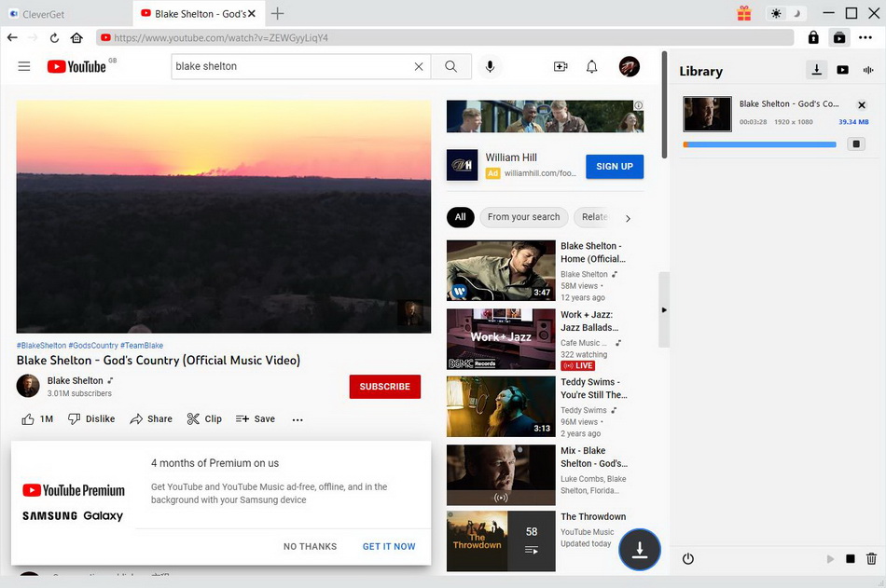This screenshot has width=886, height=588.
Task: Subscribe to Blake Shelton channel
Action: 385,387
